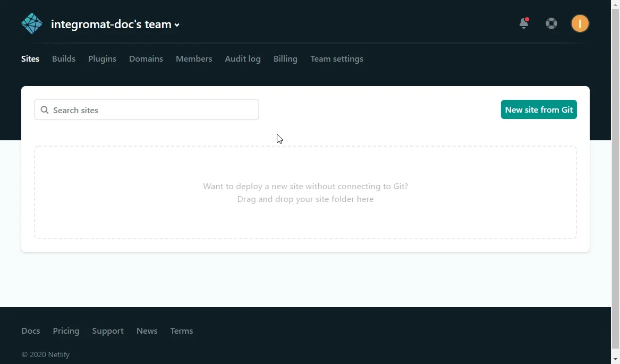
Task: Click New site from Git button
Action: click(539, 109)
